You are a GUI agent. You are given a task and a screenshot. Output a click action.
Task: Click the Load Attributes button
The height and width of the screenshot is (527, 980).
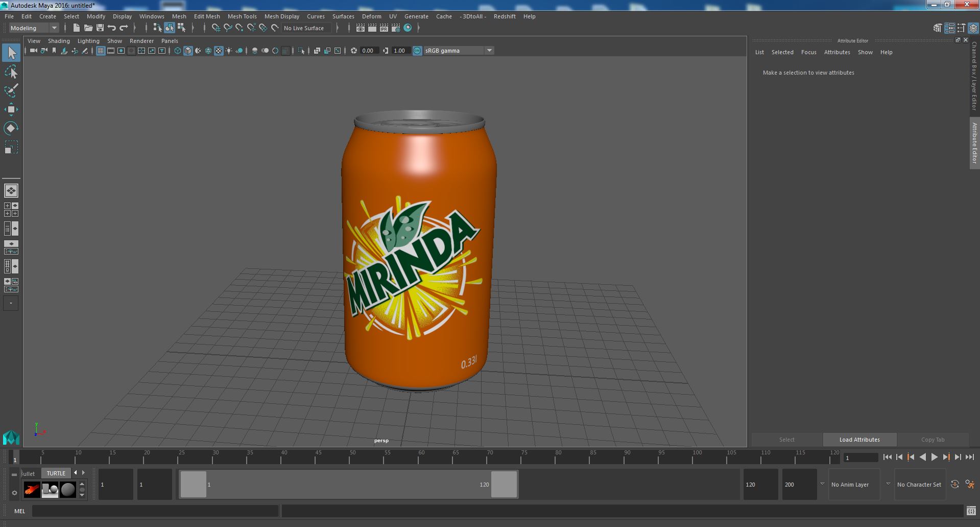[859, 440]
